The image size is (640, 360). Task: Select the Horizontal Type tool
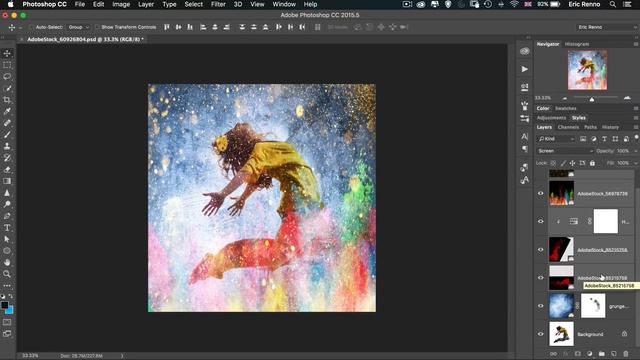(x=7, y=227)
